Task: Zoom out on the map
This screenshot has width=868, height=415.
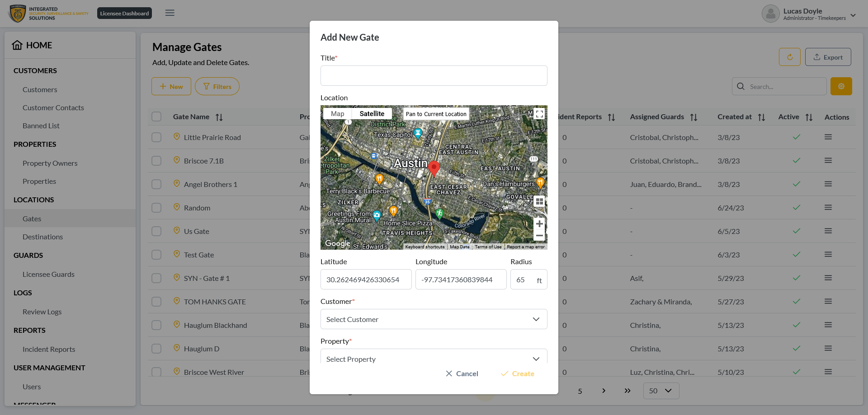Action: (x=539, y=236)
